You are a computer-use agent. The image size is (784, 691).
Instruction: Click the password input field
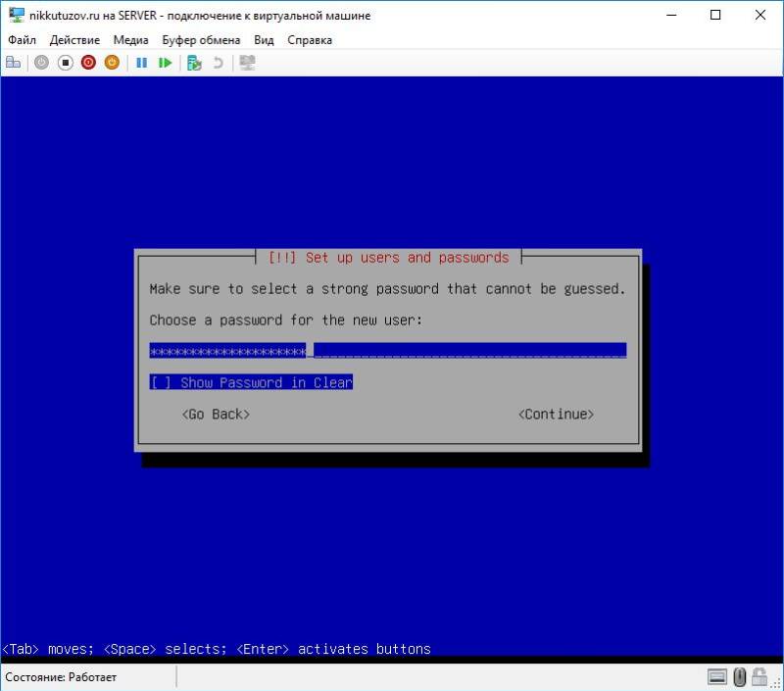(387, 348)
